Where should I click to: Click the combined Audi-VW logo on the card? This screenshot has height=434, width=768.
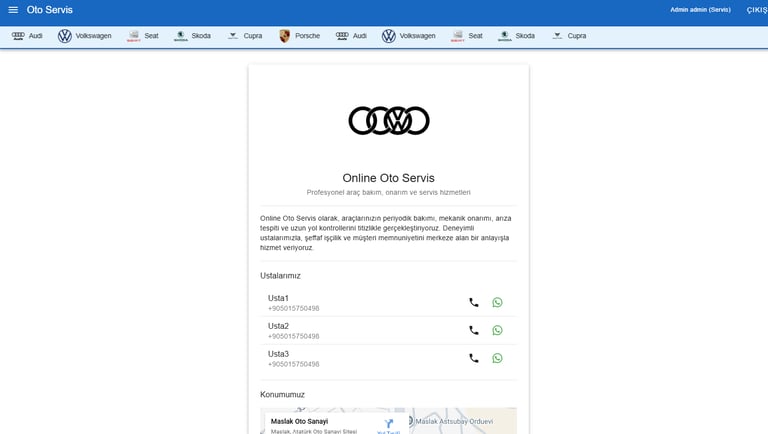[389, 121]
